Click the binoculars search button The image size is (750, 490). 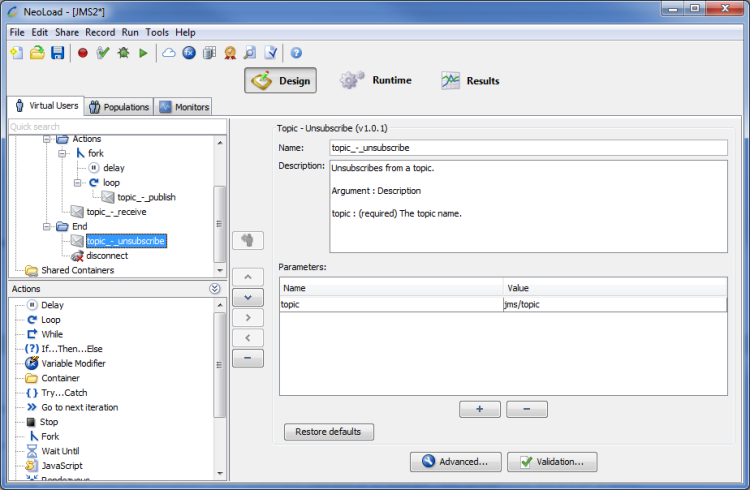click(248, 240)
